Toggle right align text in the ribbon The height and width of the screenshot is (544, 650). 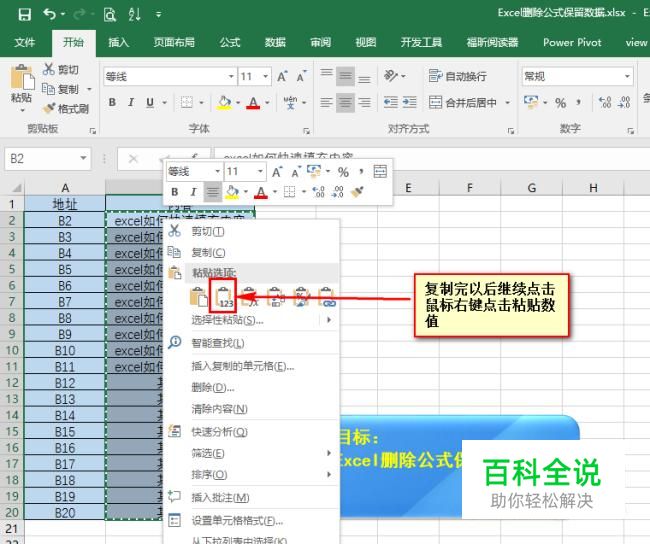tap(364, 102)
